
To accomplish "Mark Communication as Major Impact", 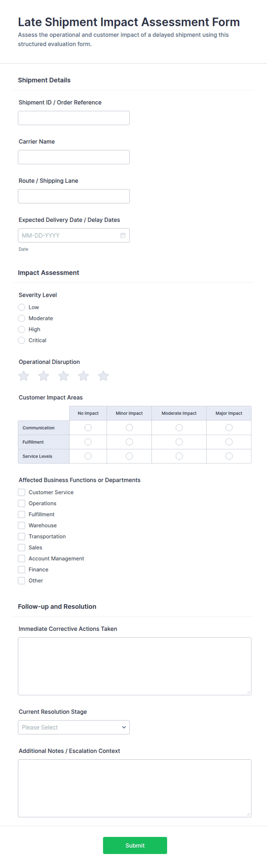I will tap(229, 428).
